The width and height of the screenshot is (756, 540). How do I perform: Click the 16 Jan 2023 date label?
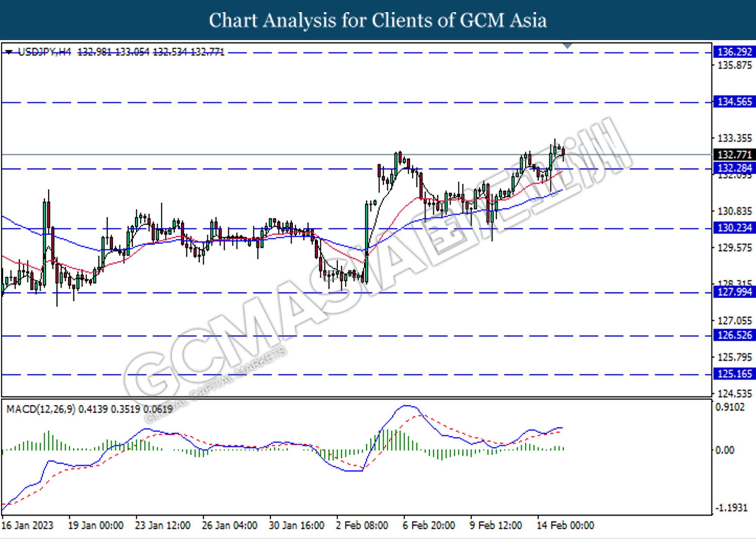(27, 526)
